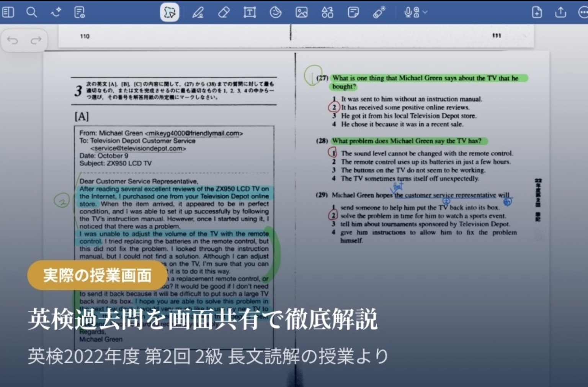This screenshot has width=588, height=387.
Task: Open the AI sparkle pen tool
Action: (56, 12)
